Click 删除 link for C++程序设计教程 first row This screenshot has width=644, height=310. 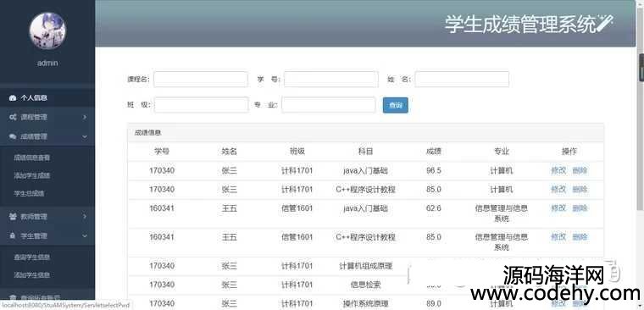[580, 189]
